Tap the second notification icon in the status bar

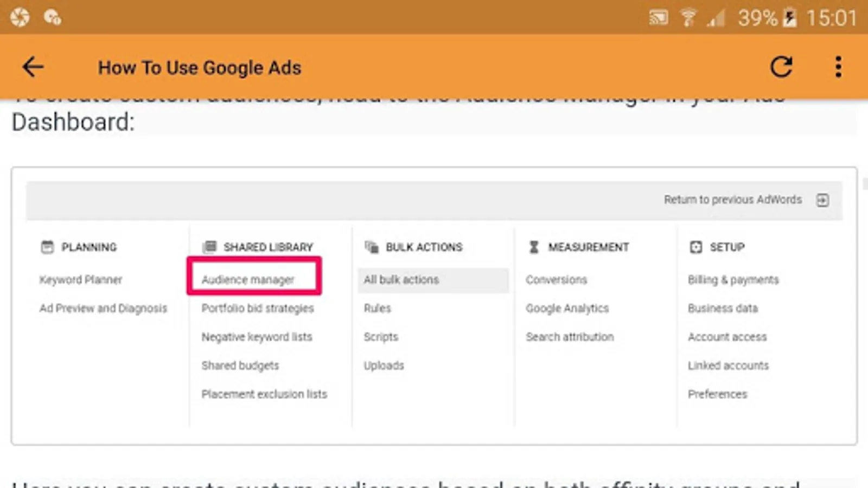52,17
